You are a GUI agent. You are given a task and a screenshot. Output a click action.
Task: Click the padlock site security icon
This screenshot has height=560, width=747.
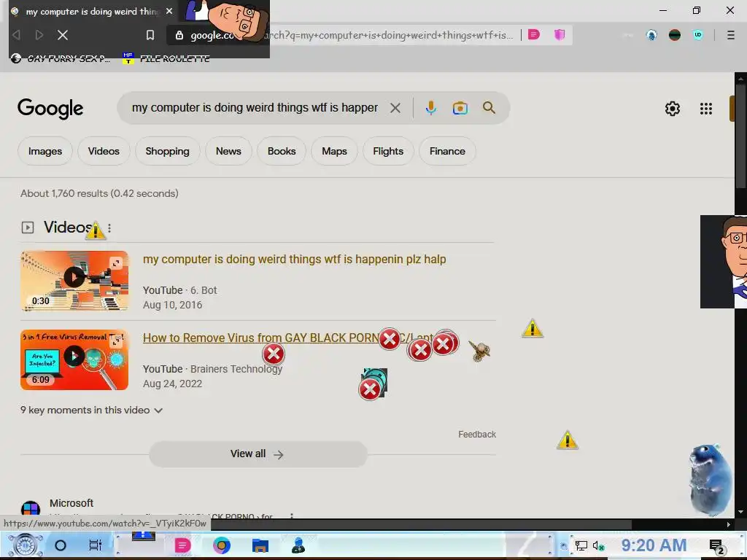179,35
